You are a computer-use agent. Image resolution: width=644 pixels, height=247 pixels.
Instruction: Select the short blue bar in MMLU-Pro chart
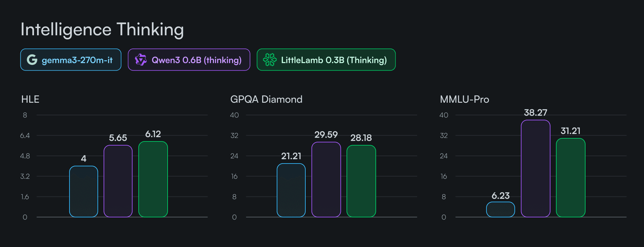pos(501,210)
